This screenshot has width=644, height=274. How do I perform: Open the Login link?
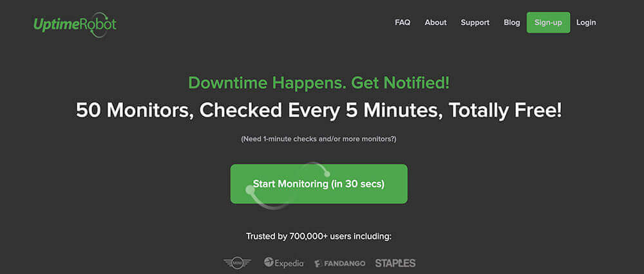point(586,23)
